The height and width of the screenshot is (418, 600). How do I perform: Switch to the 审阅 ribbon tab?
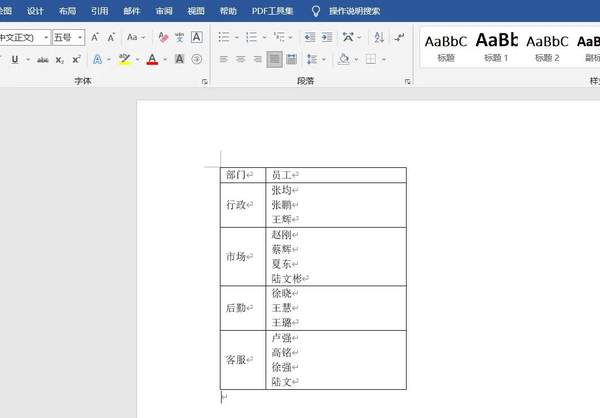(x=164, y=11)
